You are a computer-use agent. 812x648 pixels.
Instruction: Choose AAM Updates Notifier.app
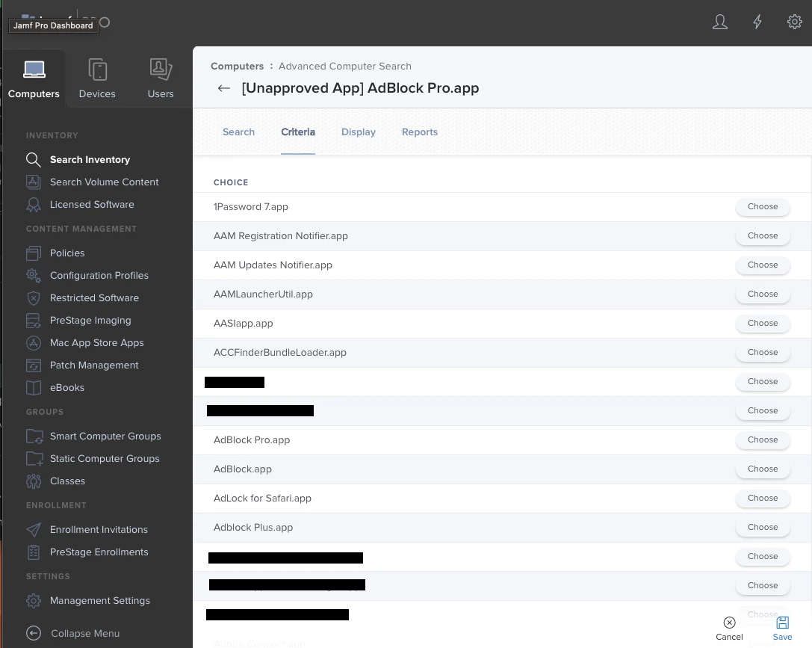762,265
